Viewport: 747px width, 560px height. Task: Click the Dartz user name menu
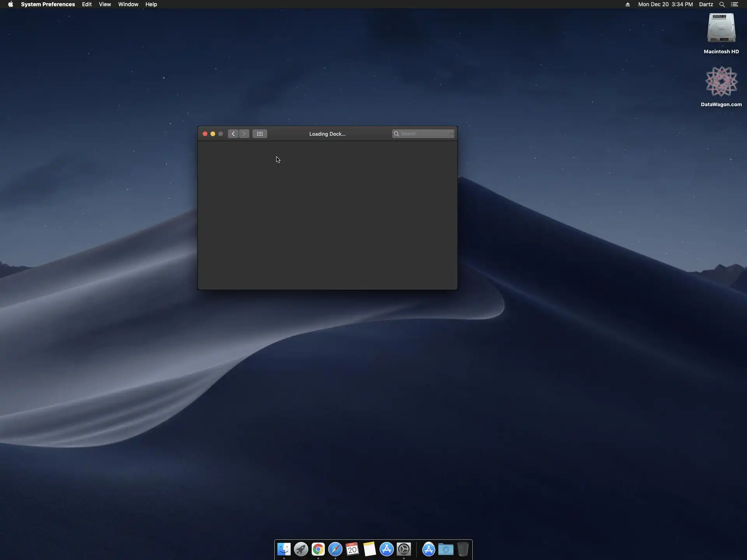point(706,4)
